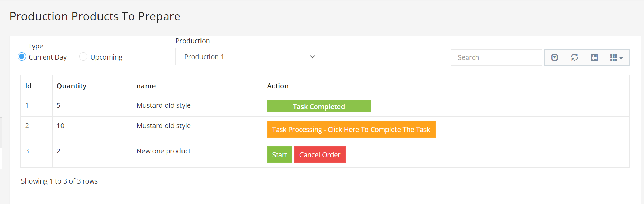Cancel the New one product order
The width and height of the screenshot is (644, 204).
(x=320, y=154)
